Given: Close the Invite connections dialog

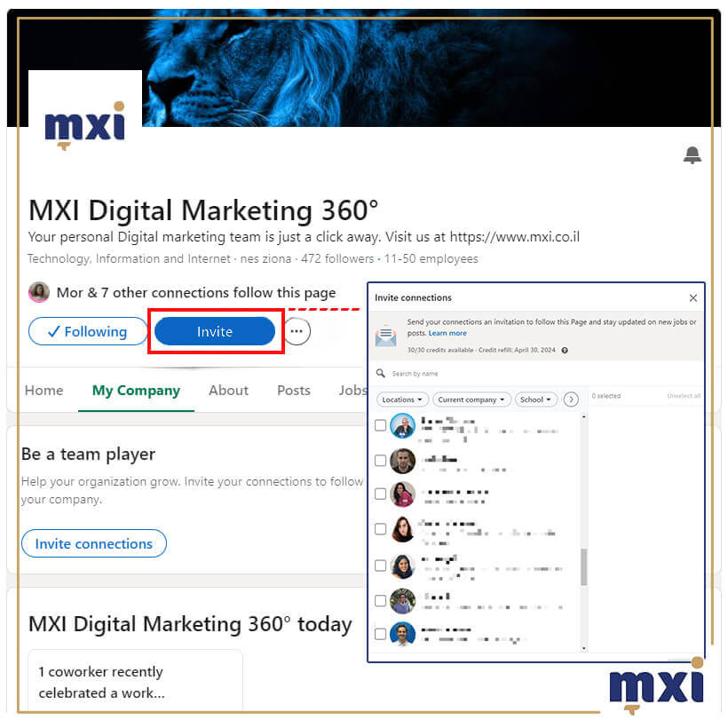Looking at the screenshot, I should tap(692, 298).
